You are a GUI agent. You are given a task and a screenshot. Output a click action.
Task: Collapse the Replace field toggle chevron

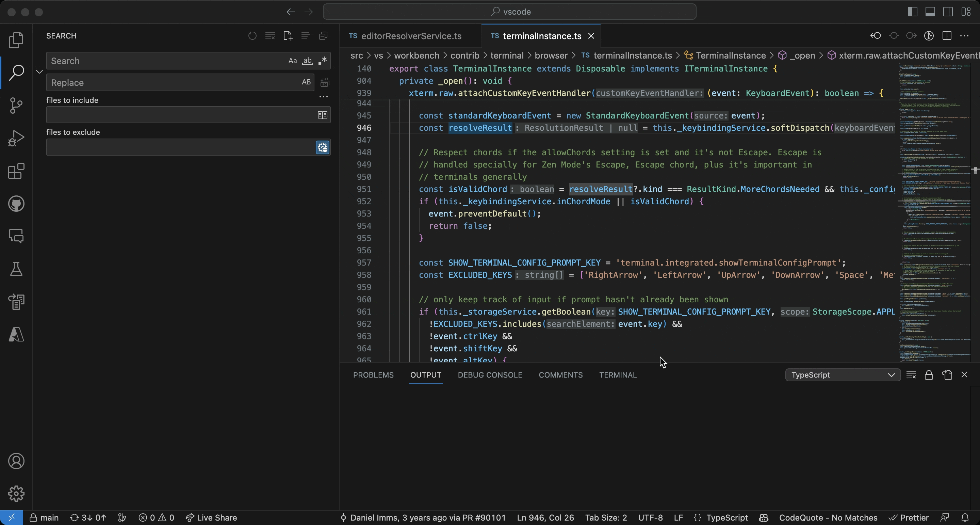point(39,71)
